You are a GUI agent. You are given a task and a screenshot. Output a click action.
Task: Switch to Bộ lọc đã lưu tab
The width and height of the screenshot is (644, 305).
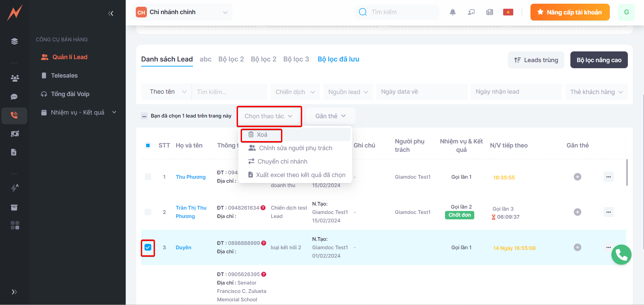[338, 59]
